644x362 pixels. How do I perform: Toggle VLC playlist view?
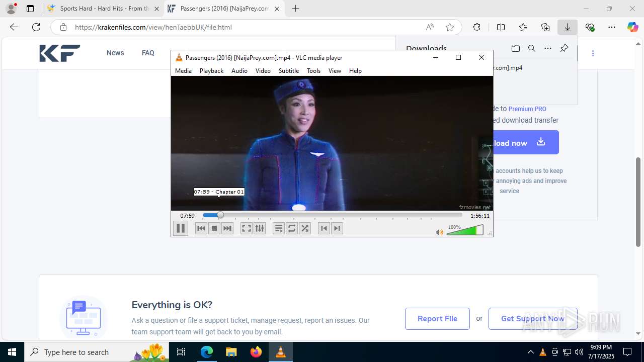[278, 228]
